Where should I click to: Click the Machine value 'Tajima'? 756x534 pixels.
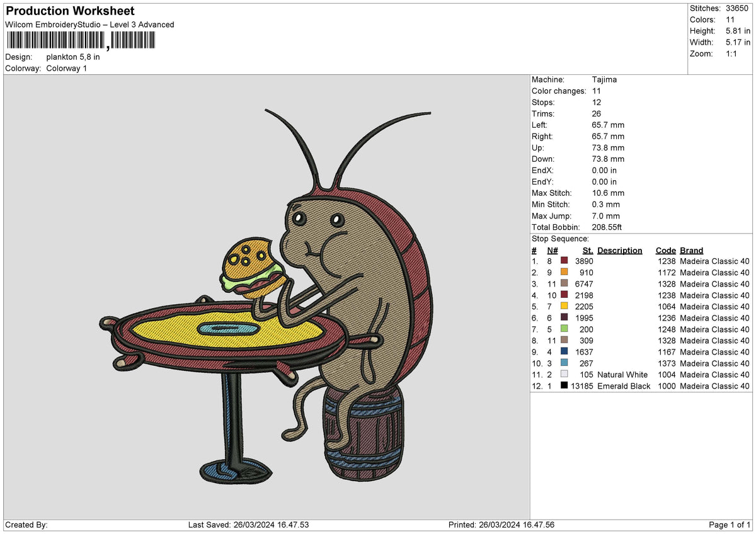point(604,79)
